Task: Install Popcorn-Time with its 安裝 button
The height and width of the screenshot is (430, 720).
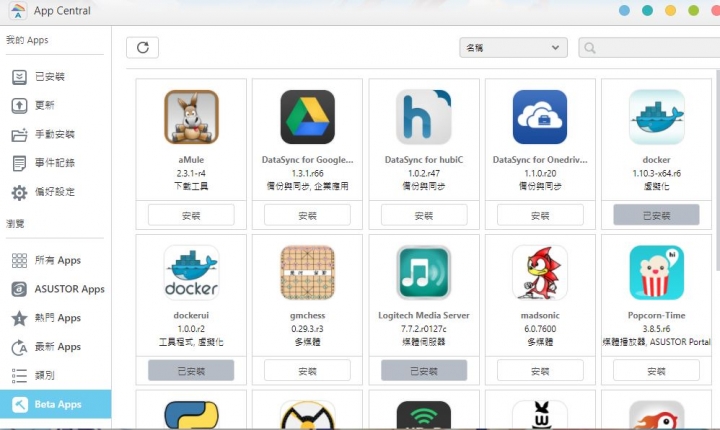Action: [x=656, y=370]
